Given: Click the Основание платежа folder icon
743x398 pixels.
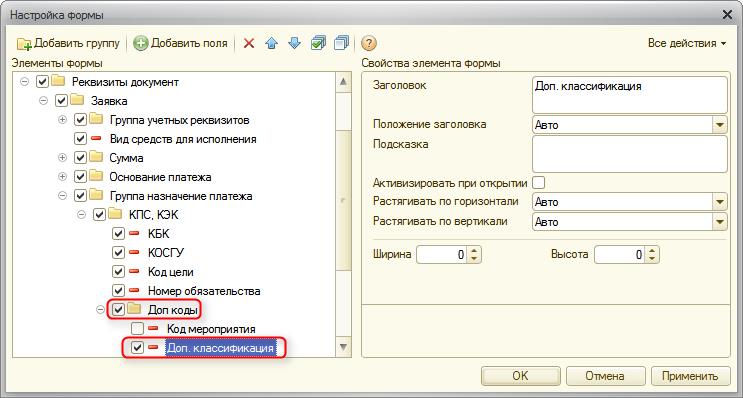Looking at the screenshot, I should (96, 176).
